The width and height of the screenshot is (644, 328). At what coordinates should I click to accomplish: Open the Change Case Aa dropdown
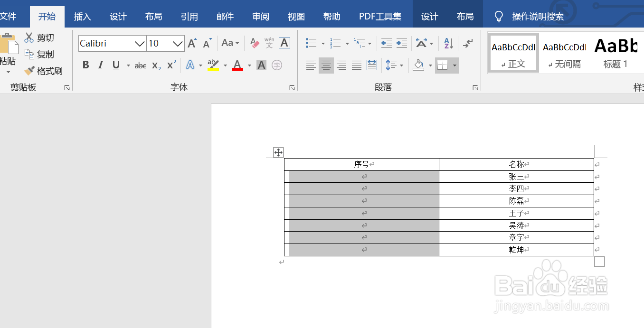coord(230,43)
